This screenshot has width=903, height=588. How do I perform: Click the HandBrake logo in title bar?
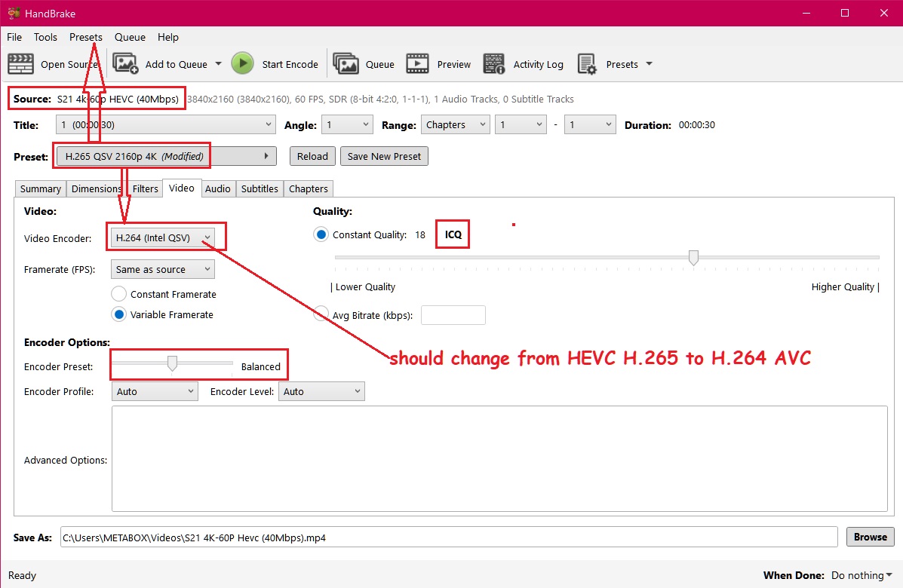[14, 13]
